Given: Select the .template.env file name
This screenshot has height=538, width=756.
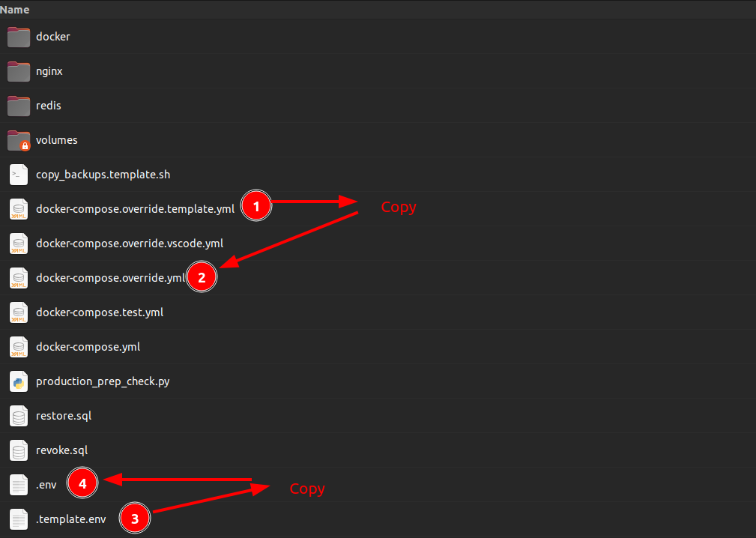Looking at the screenshot, I should point(71,519).
